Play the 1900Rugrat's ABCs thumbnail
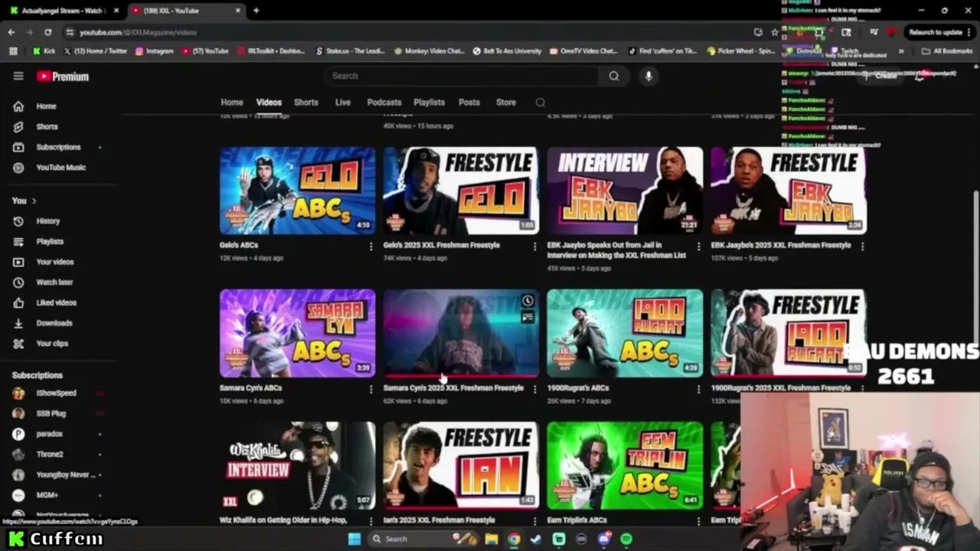 coord(625,333)
